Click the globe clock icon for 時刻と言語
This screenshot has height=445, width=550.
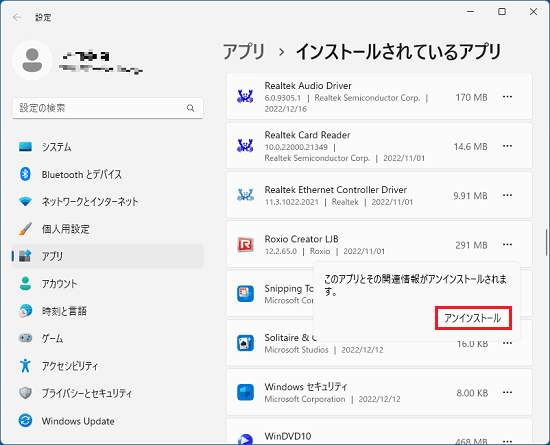point(25,311)
